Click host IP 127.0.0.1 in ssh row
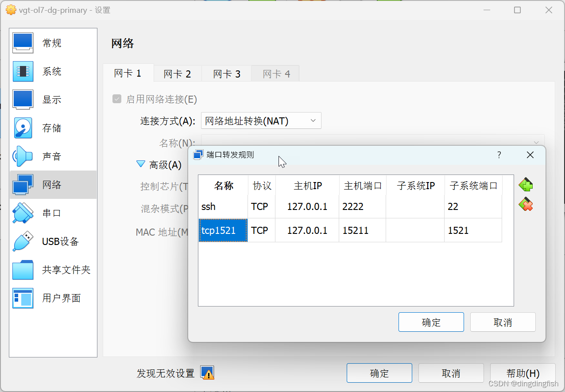The image size is (565, 392). click(x=307, y=206)
